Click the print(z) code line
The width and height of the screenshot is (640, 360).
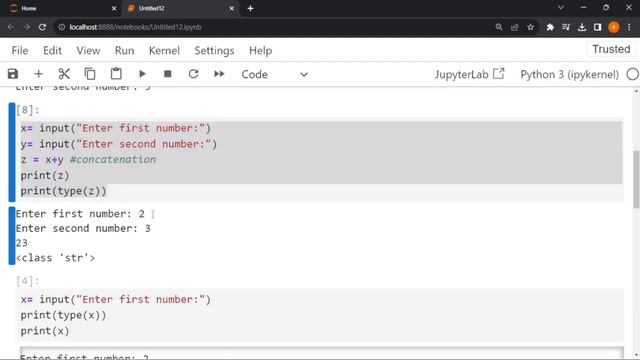click(x=45, y=176)
